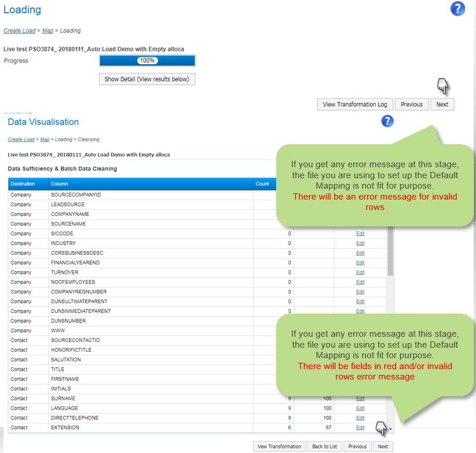Select the NOOFEMPLOYEES cell
The height and width of the screenshot is (453, 476).
tap(151, 282)
